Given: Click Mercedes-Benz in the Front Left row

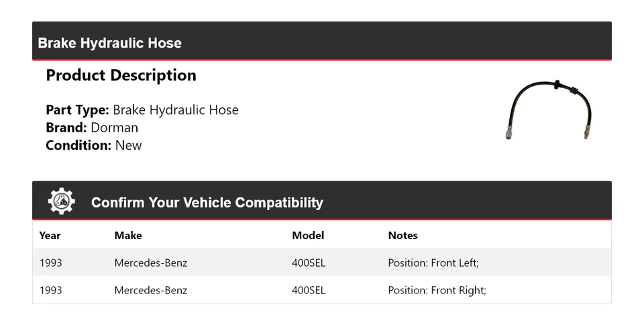Looking at the screenshot, I should click(x=151, y=263).
